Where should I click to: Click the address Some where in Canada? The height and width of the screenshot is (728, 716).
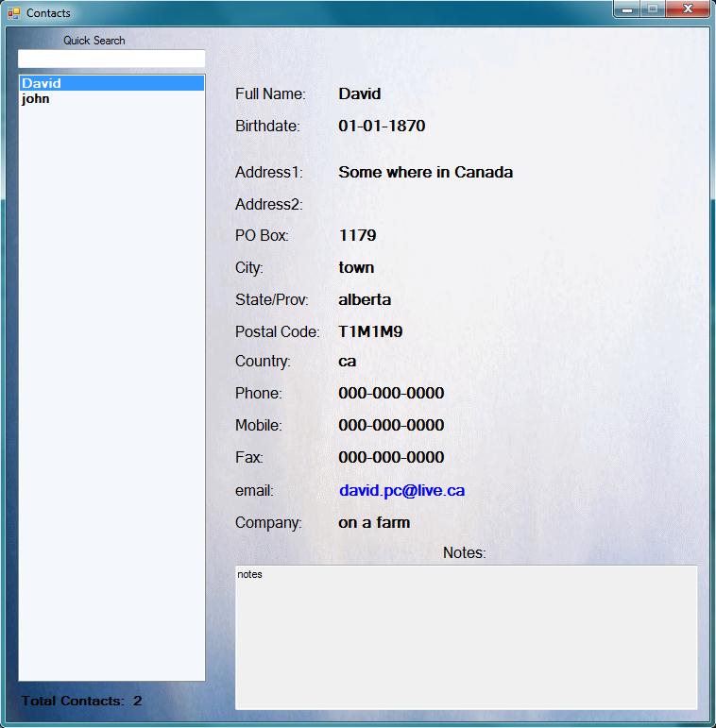click(425, 172)
